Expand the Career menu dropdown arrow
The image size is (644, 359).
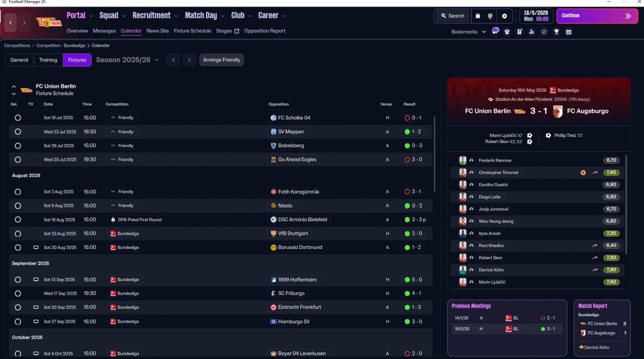point(284,16)
